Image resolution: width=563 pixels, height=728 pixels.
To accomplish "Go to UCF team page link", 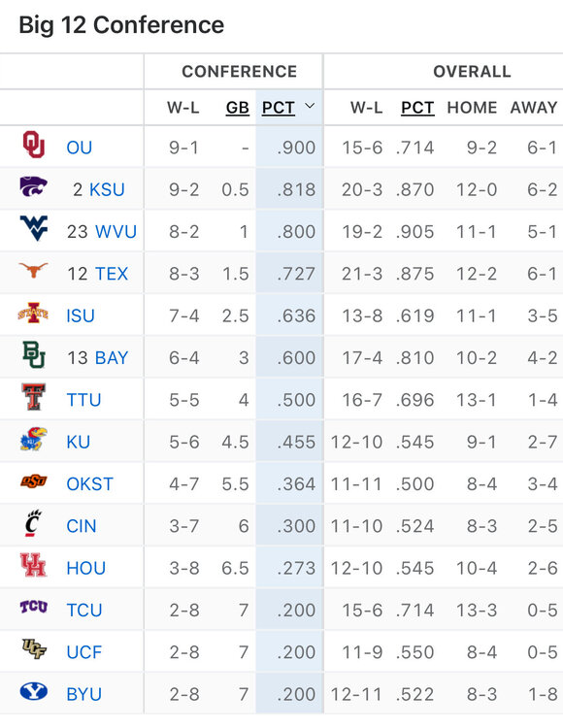I will [84, 652].
